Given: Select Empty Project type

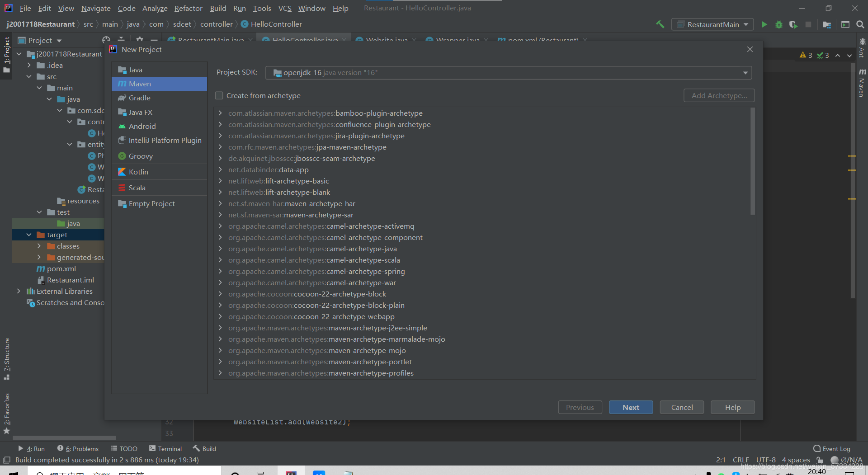Looking at the screenshot, I should [159, 203].
